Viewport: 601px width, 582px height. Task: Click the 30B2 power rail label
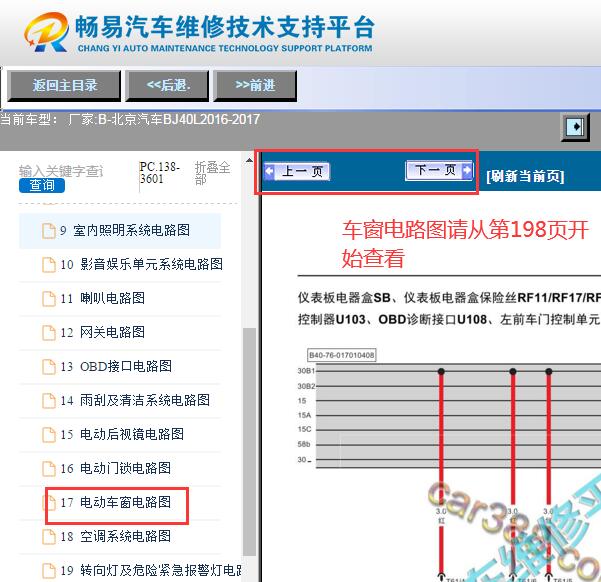click(306, 386)
